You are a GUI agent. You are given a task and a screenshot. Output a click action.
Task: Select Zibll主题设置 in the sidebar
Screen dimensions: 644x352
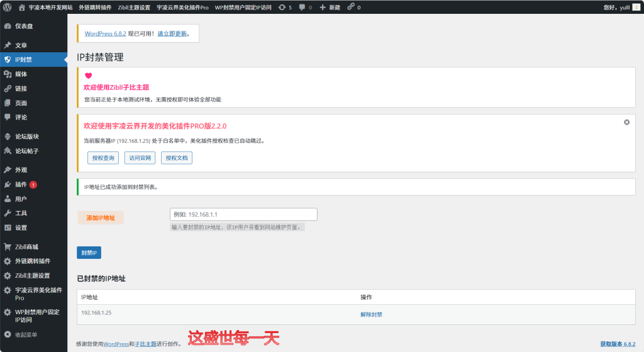(x=33, y=276)
